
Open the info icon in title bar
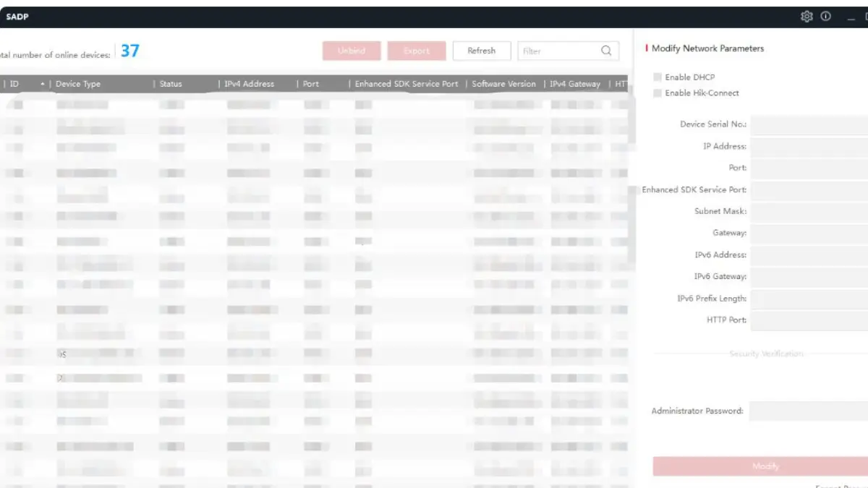pyautogui.click(x=826, y=17)
